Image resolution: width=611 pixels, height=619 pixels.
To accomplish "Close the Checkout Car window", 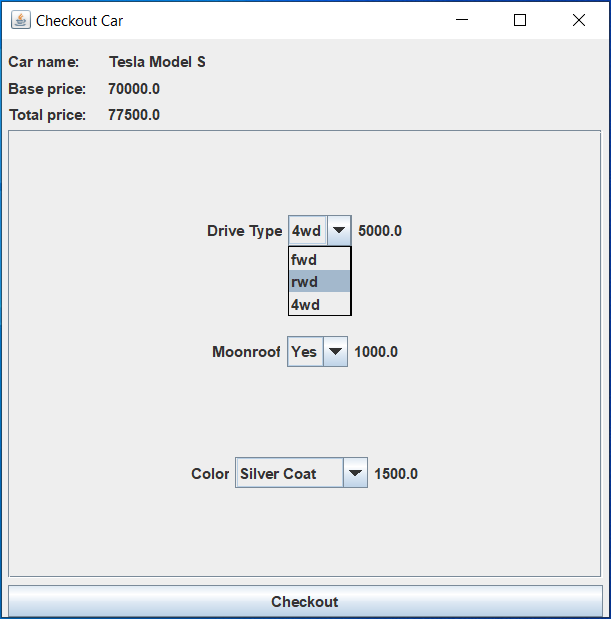I will (x=579, y=20).
